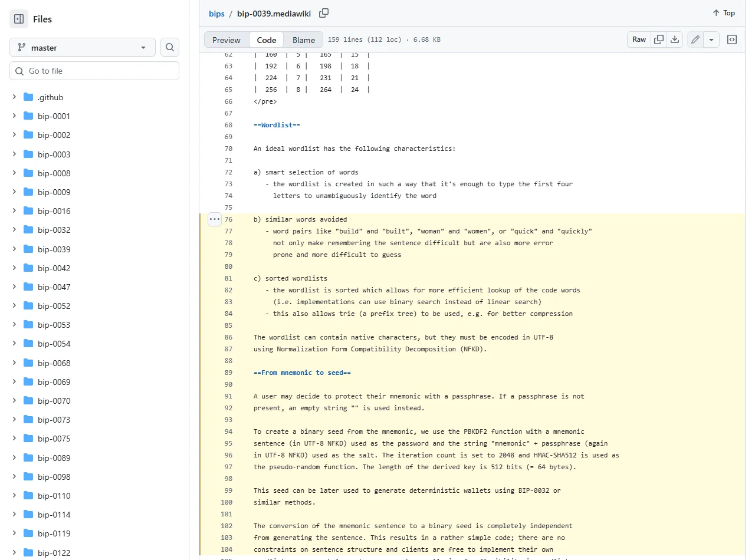
Task: Download the raw file icon
Action: (x=675, y=39)
